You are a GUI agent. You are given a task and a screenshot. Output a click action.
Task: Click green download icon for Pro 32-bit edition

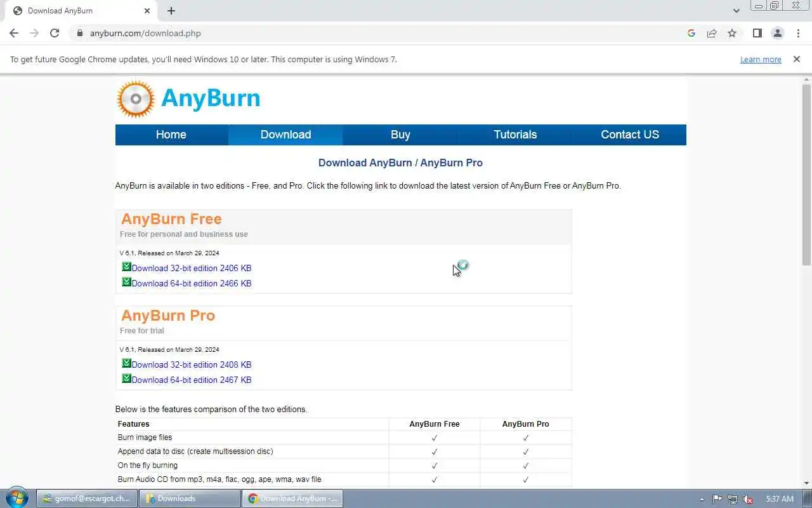click(x=126, y=363)
